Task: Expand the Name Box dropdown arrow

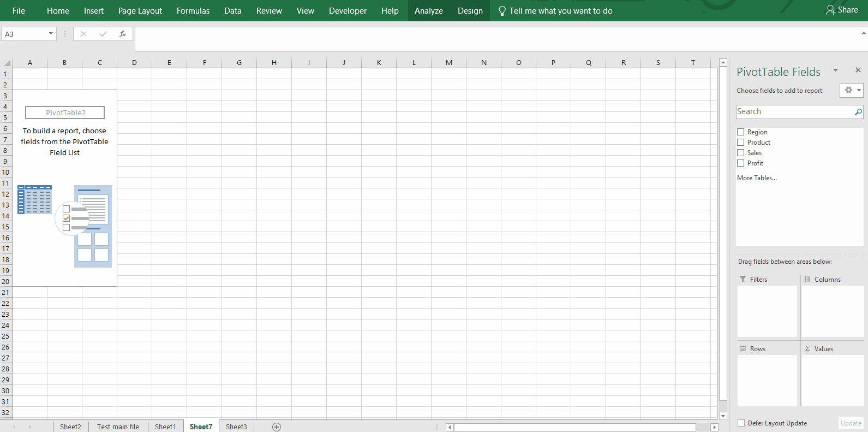Action: pos(51,34)
